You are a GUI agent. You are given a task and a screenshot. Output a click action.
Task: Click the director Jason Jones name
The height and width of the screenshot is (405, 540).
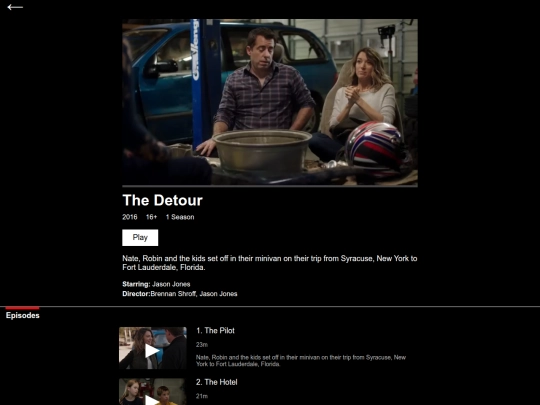coord(218,294)
